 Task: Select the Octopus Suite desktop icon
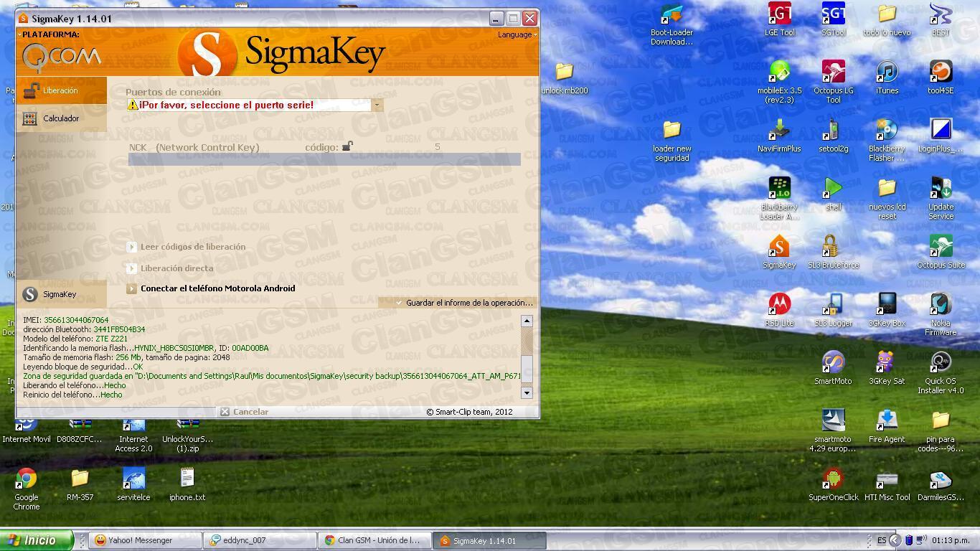[941, 253]
